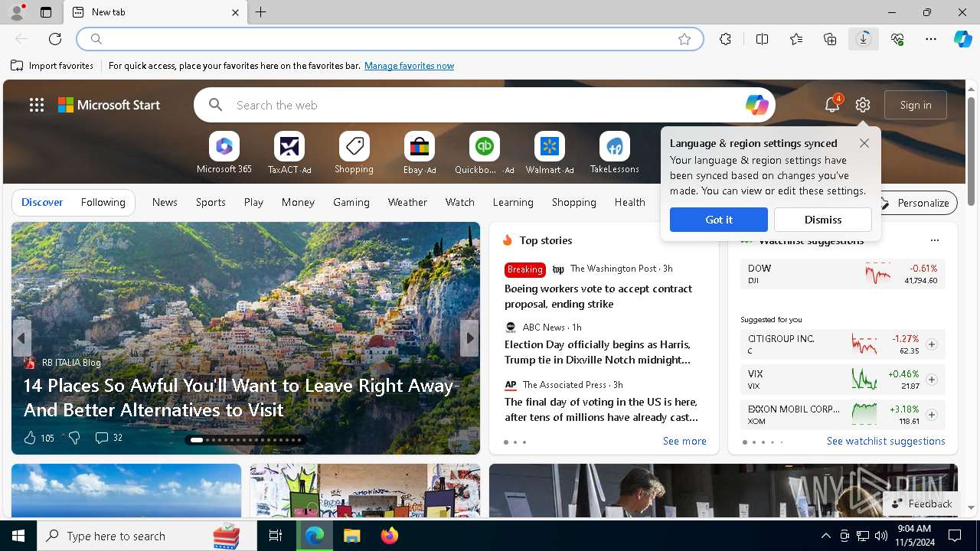Open comments on 14 Places article
The height and width of the screenshot is (551, 980).
click(108, 438)
